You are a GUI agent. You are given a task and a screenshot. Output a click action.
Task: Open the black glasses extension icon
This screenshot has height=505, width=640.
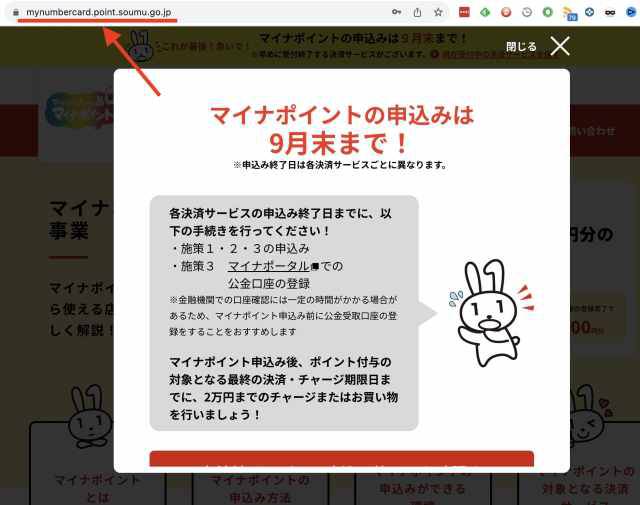point(610,13)
